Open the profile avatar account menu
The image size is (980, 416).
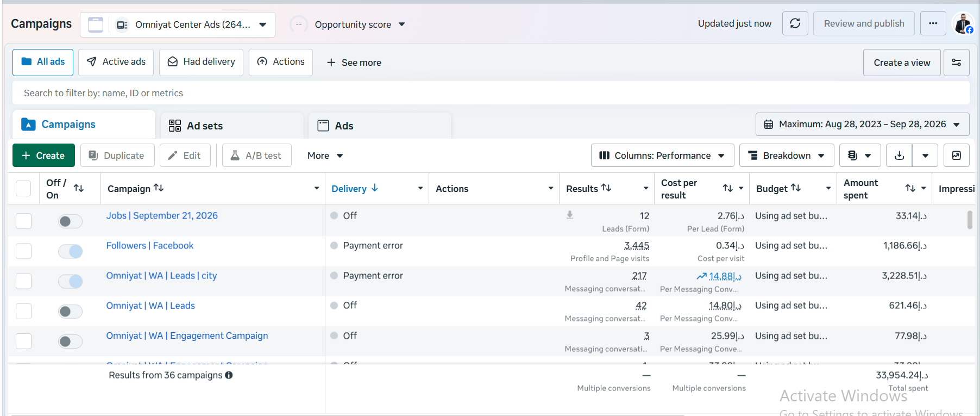[x=963, y=24]
